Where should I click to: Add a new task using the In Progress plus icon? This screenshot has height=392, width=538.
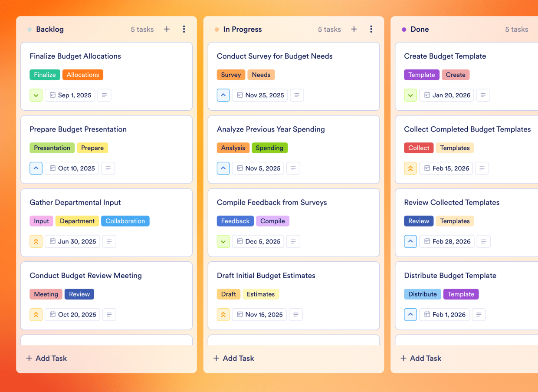[354, 29]
